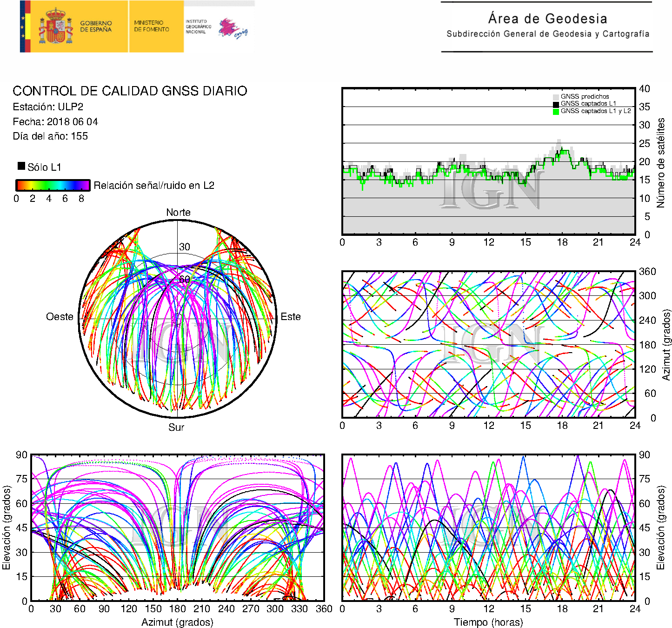The width and height of the screenshot is (672, 628).
Task: Select the 'Área de Geodesia' heading
Action: pos(547,19)
